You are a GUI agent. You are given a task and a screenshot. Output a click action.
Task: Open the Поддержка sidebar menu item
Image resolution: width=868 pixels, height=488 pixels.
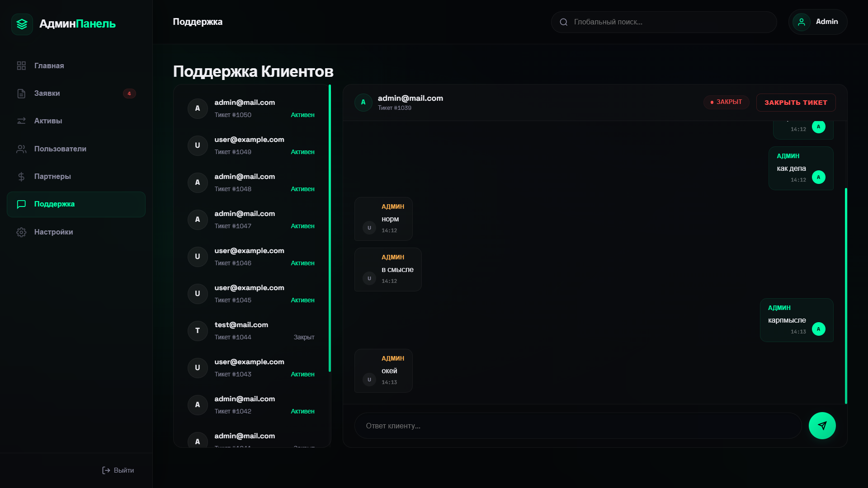tap(76, 204)
